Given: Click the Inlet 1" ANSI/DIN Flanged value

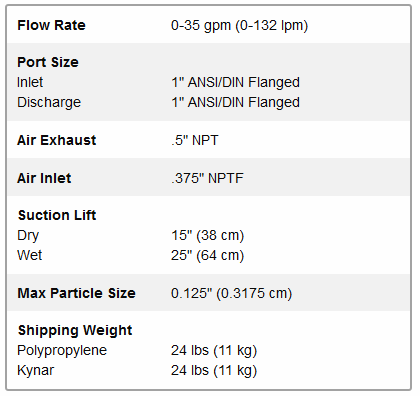Looking at the screenshot, I should coord(236,83).
